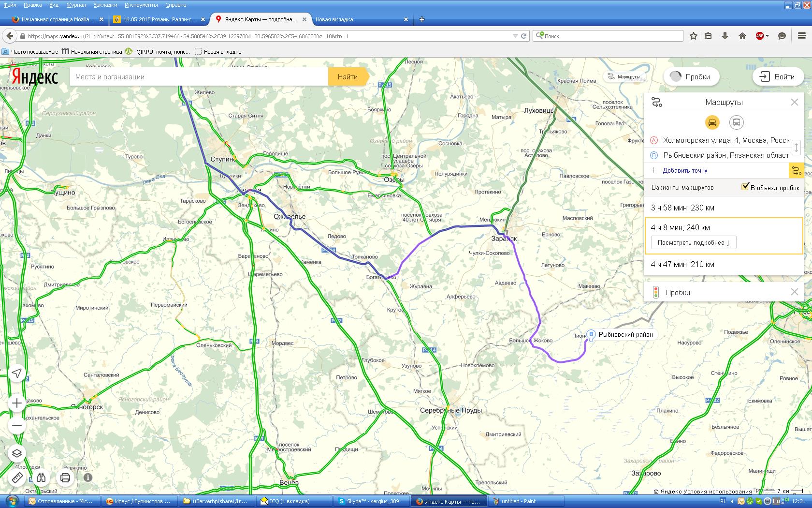Viewport: 812px width, 508px height.
Task: Click the map zoom in plus button
Action: [x=17, y=403]
